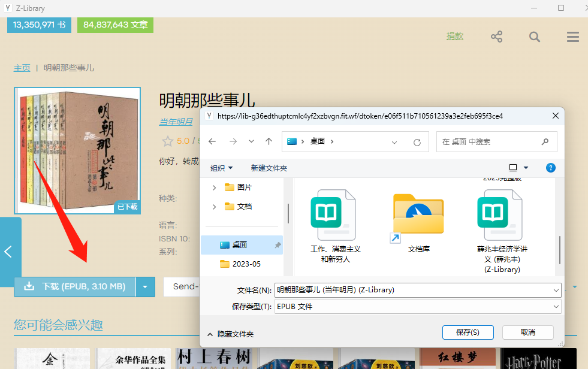Select 薛兆丰经济学讲义 epub file
Screen dimensions: 588x369
pos(502,231)
